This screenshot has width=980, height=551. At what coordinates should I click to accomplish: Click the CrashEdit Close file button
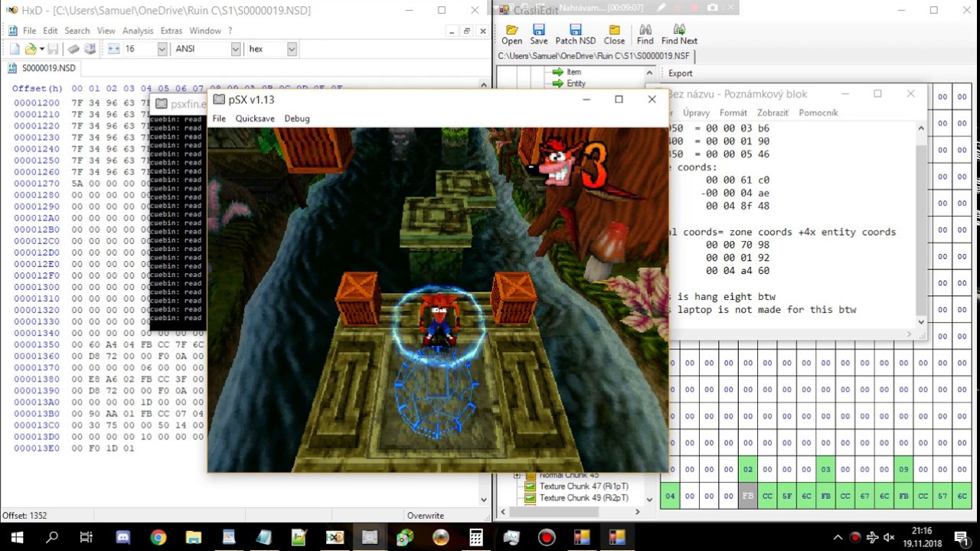pos(614,34)
